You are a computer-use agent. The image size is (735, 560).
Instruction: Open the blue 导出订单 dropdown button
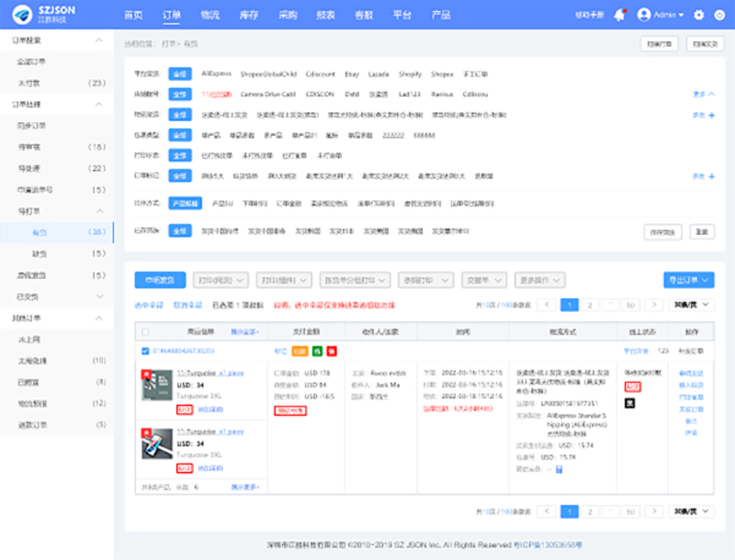688,280
